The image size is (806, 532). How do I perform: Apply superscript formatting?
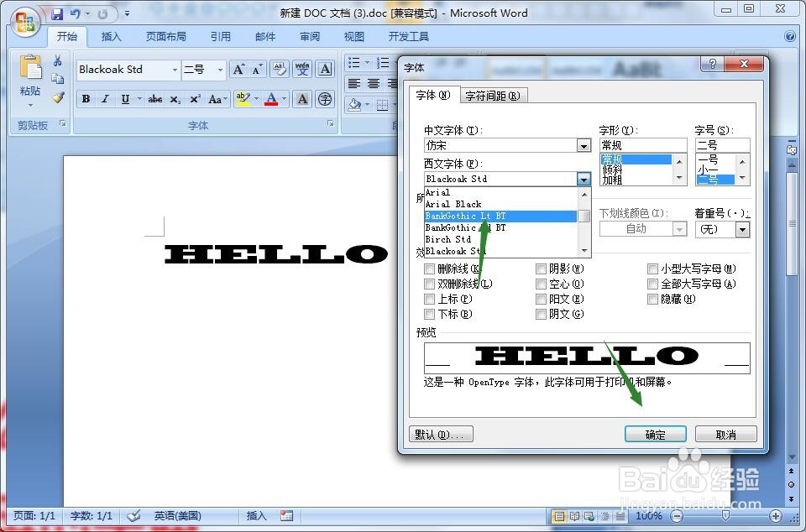click(x=195, y=99)
